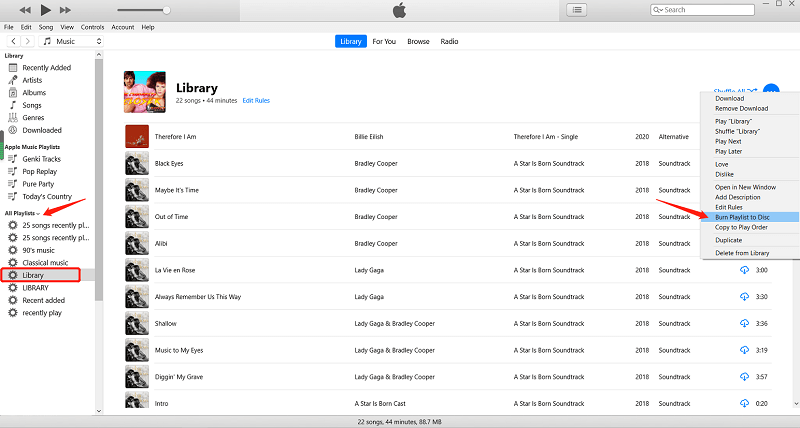The width and height of the screenshot is (800, 428).
Task: Download Diggin' My Grave cloud icon
Action: 744,376
